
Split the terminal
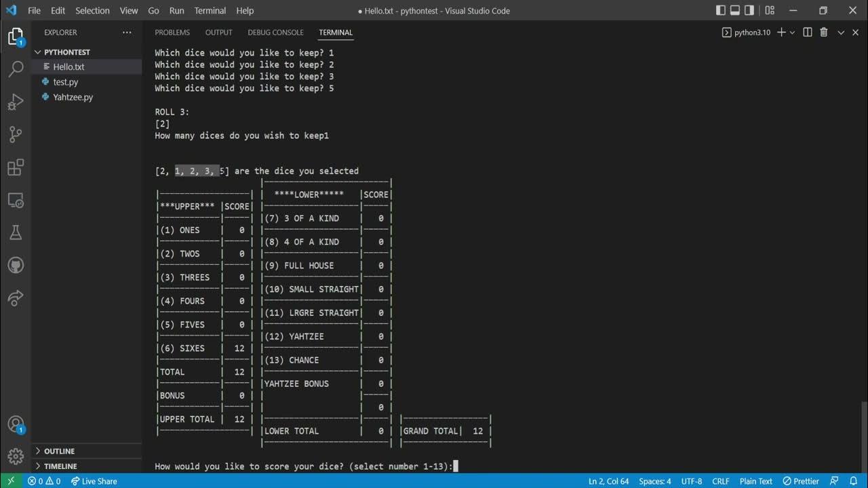[808, 33]
